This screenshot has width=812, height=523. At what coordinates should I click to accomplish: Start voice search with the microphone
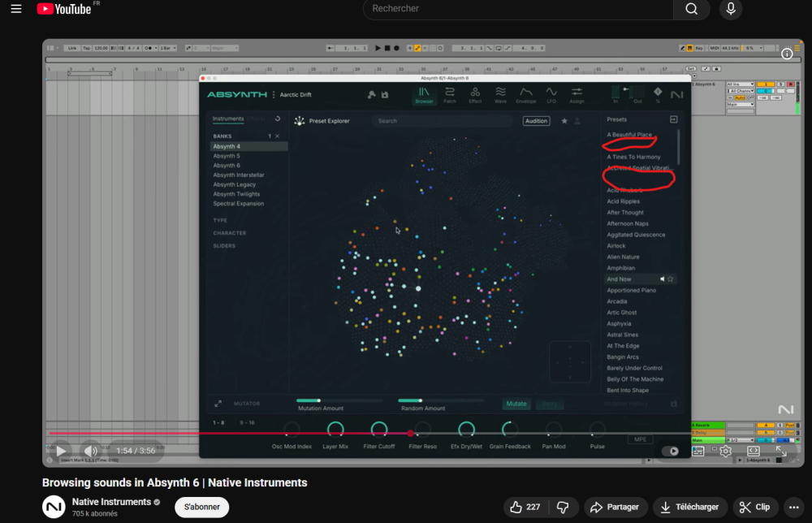[x=731, y=9]
